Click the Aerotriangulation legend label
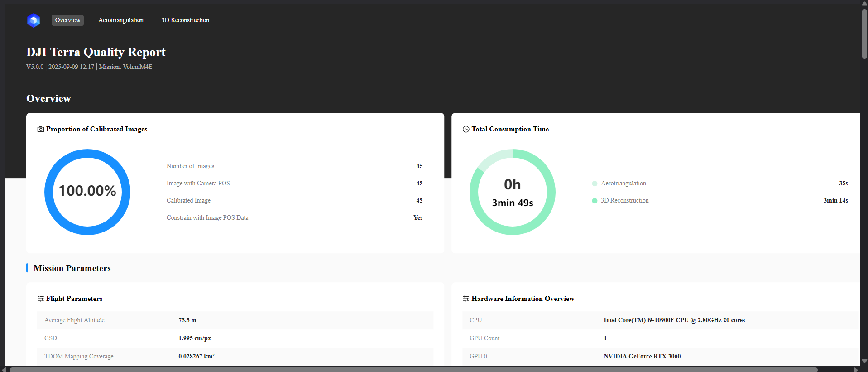Image resolution: width=868 pixels, height=372 pixels. [x=623, y=184]
